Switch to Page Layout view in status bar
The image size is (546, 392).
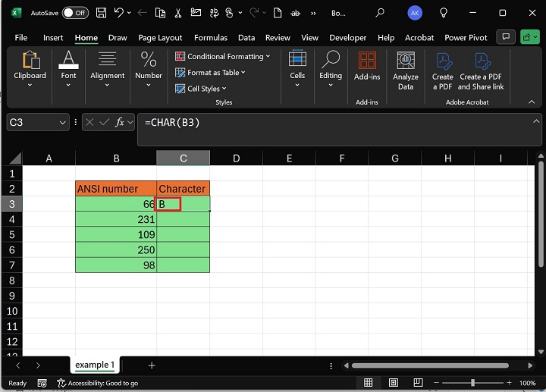click(394, 383)
